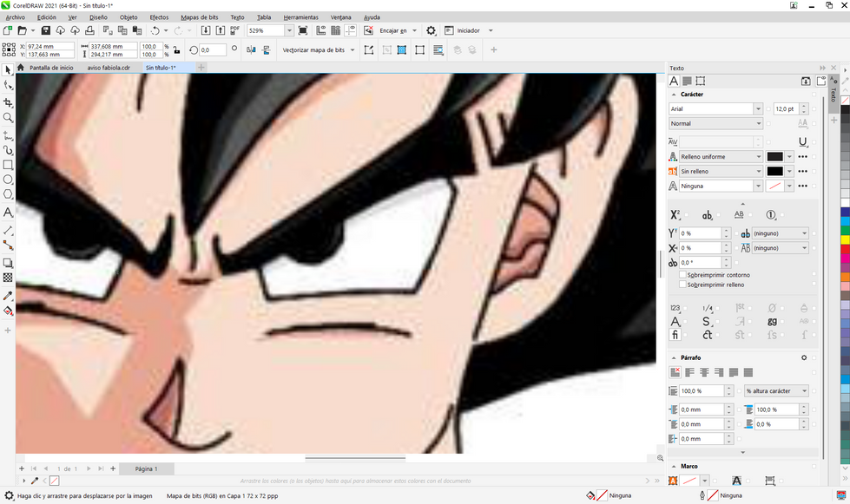850x504 pixels.
Task: Open the Archivo menu
Action: (x=15, y=17)
